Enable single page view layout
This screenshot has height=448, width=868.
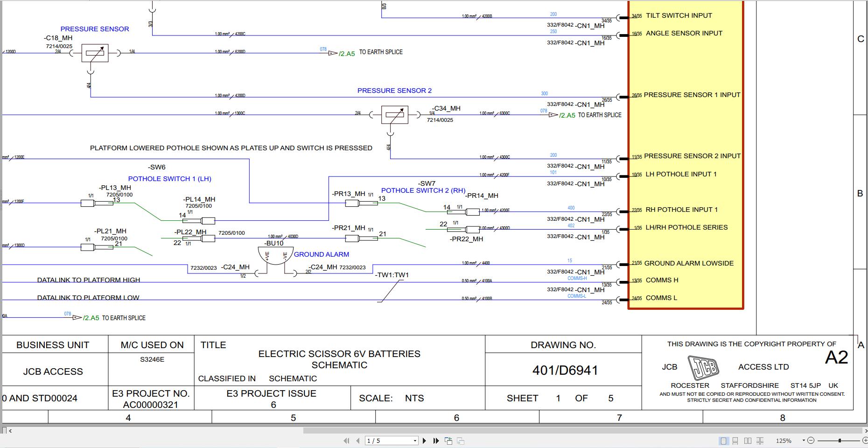pos(724,441)
